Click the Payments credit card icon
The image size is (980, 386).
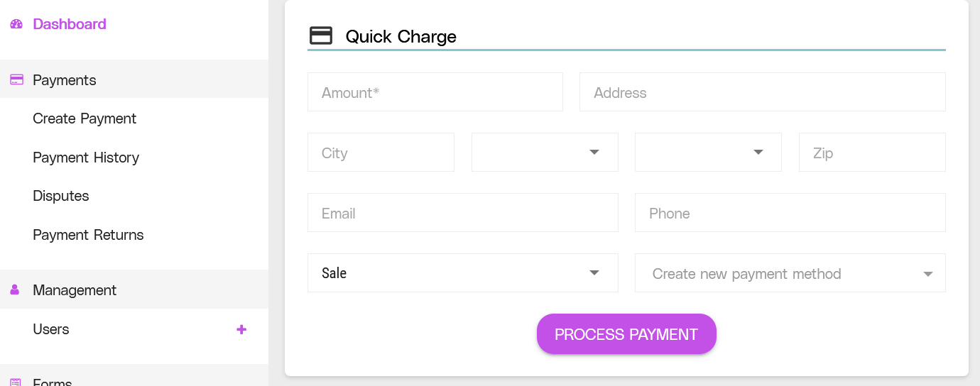coord(16,80)
